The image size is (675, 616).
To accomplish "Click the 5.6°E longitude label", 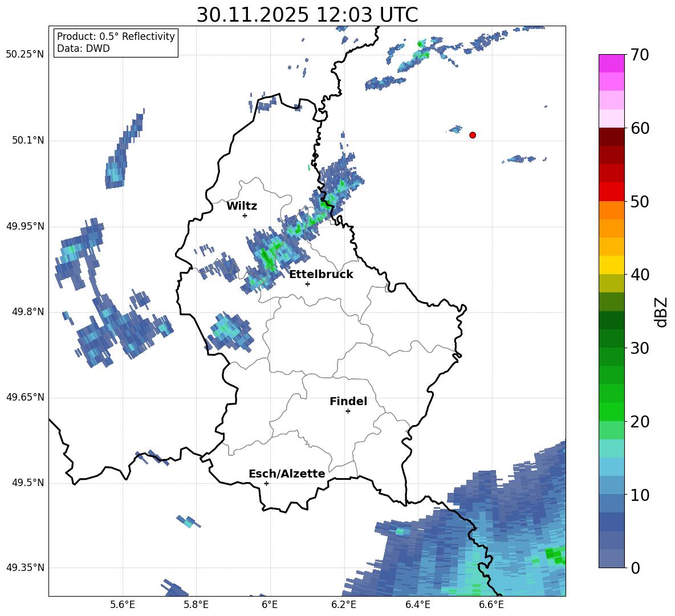I will click(123, 605).
